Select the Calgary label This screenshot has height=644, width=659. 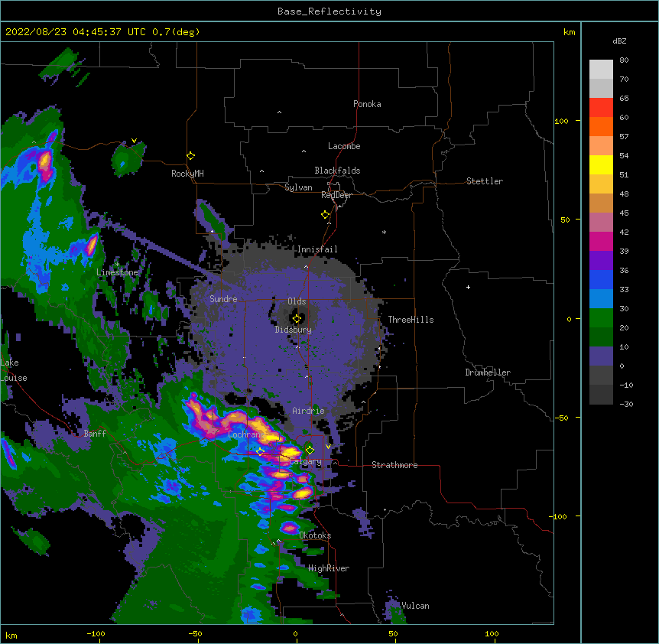tap(306, 461)
